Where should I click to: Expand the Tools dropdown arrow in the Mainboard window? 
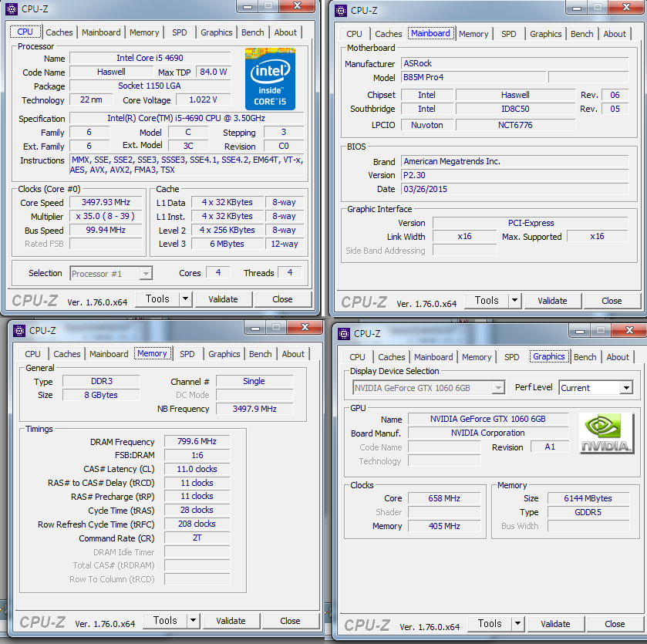pyautogui.click(x=515, y=301)
